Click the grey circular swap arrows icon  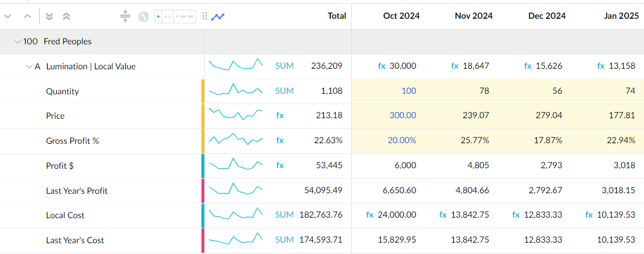coord(144,16)
